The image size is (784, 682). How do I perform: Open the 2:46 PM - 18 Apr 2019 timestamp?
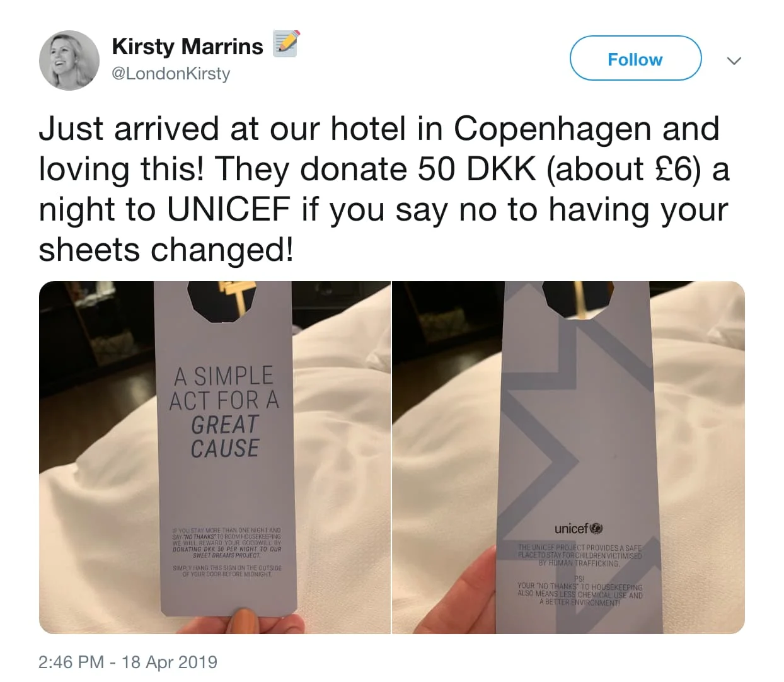[128, 662]
